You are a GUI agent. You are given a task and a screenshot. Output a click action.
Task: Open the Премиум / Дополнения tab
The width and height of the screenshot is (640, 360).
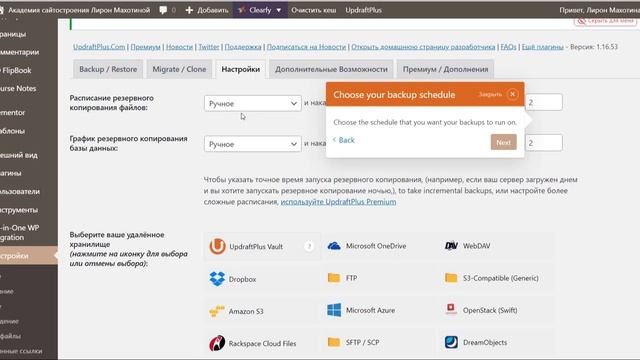445,69
